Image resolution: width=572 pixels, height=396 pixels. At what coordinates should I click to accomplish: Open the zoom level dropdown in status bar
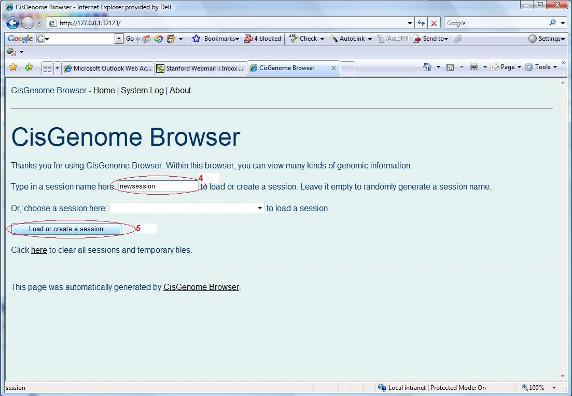pyautogui.click(x=554, y=388)
